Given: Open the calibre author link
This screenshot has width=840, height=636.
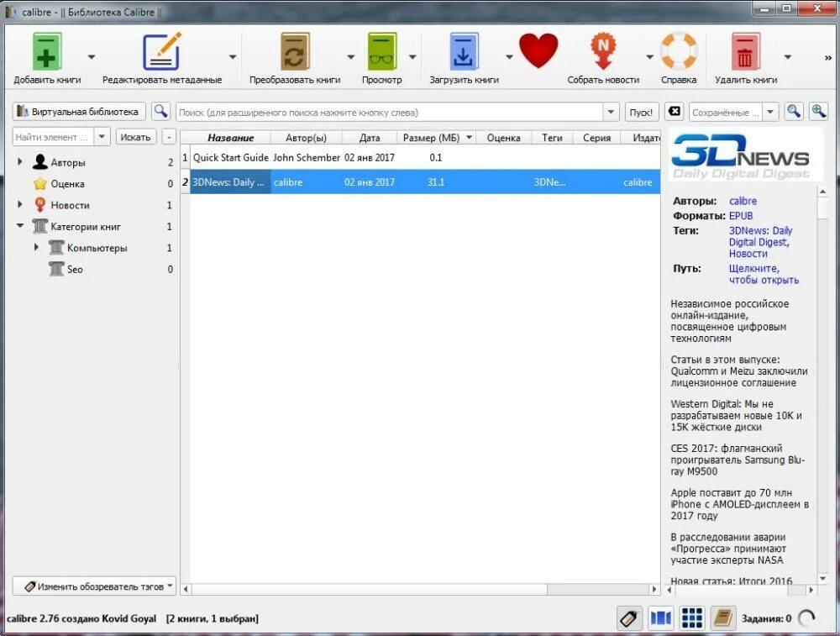Looking at the screenshot, I should 743,201.
